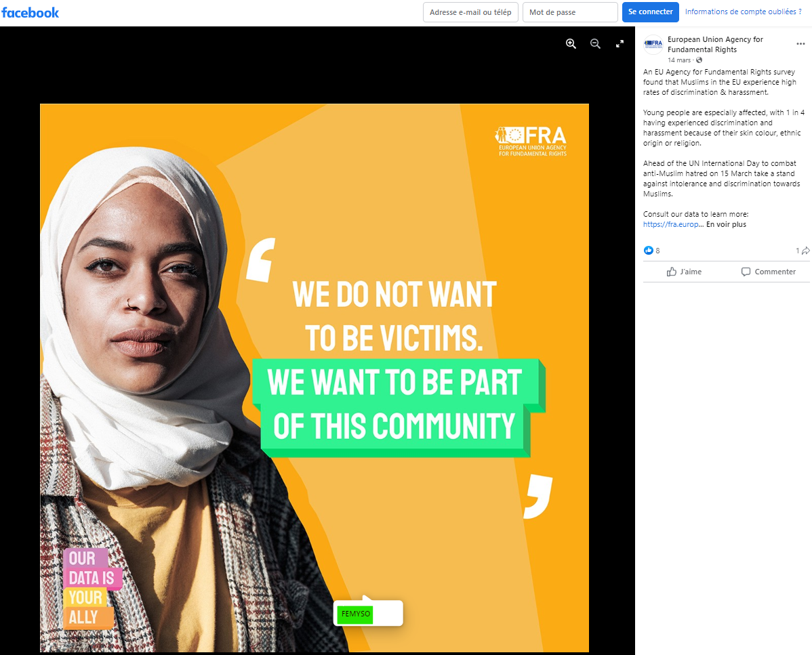Click the reactions count 8
This screenshot has height=655, width=812.
tap(657, 251)
